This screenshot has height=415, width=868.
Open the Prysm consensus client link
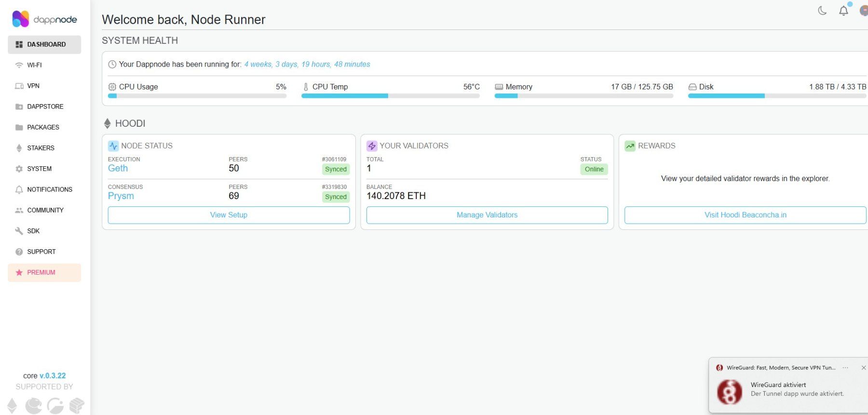click(121, 196)
